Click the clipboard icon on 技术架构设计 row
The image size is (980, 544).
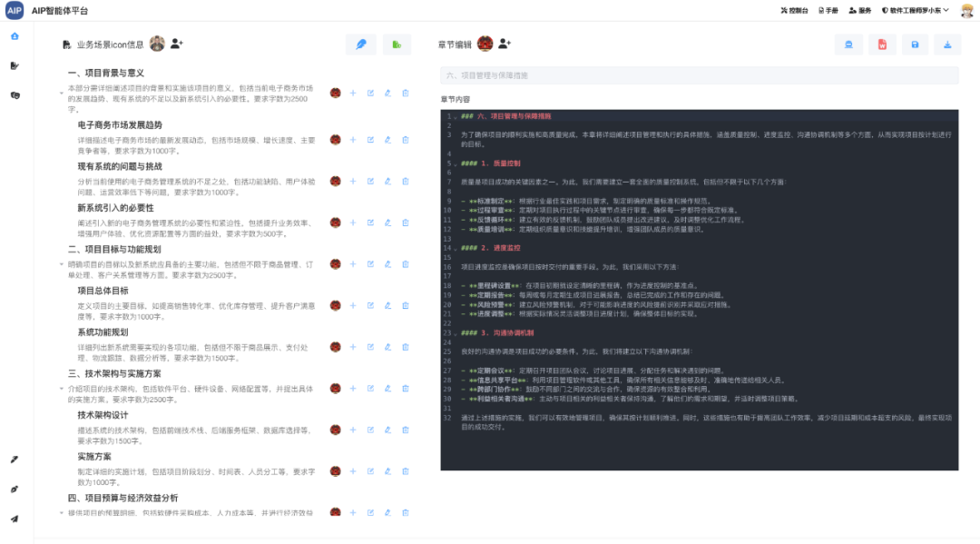[406, 430]
